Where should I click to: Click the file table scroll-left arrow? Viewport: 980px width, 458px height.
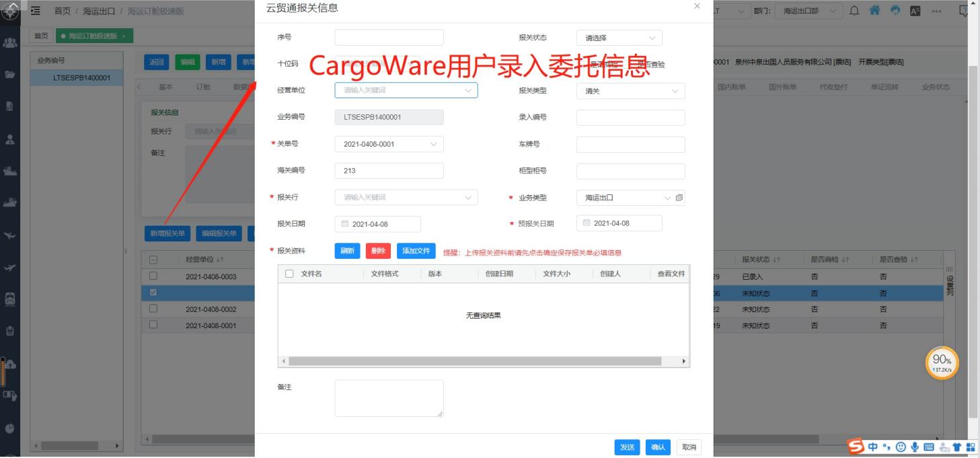[283, 361]
